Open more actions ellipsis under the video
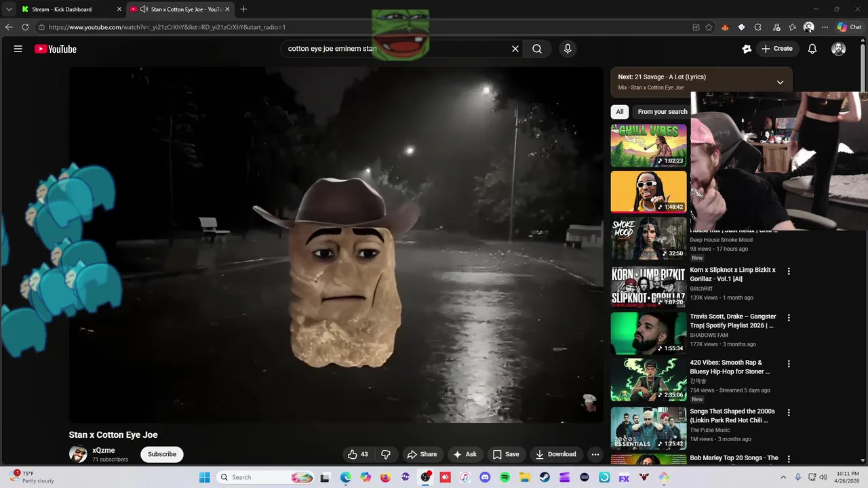The image size is (868, 488). (595, 454)
